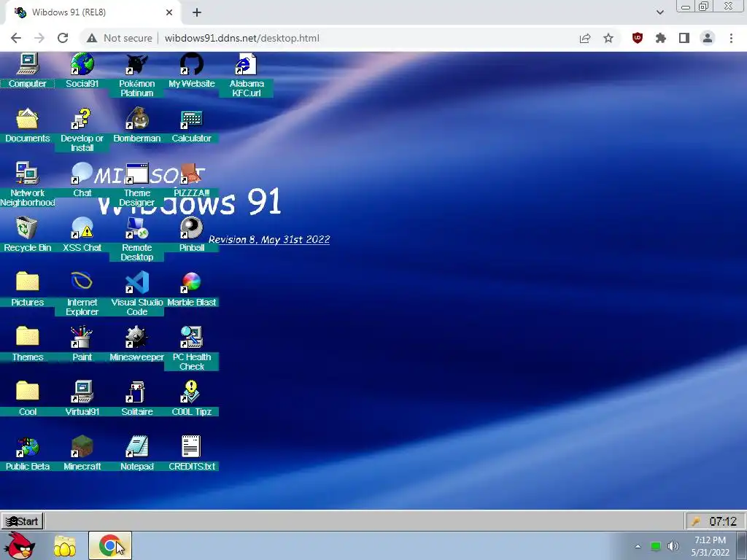Click the Chrome taskbar icon

pos(110,545)
